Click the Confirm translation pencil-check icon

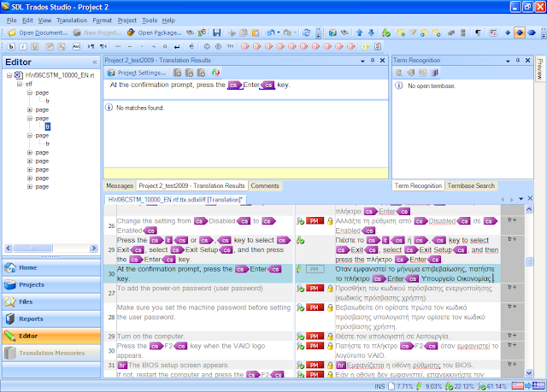pos(385,32)
